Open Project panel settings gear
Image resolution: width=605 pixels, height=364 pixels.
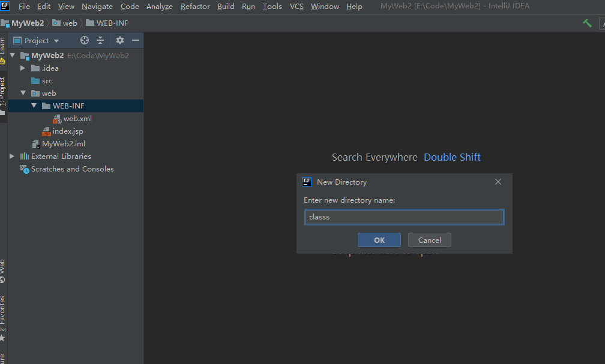click(120, 40)
